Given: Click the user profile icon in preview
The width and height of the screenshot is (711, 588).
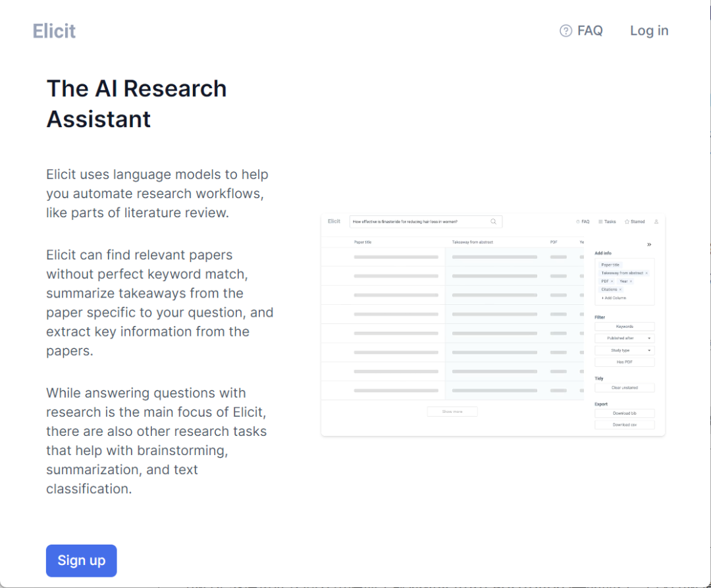Looking at the screenshot, I should [x=656, y=222].
